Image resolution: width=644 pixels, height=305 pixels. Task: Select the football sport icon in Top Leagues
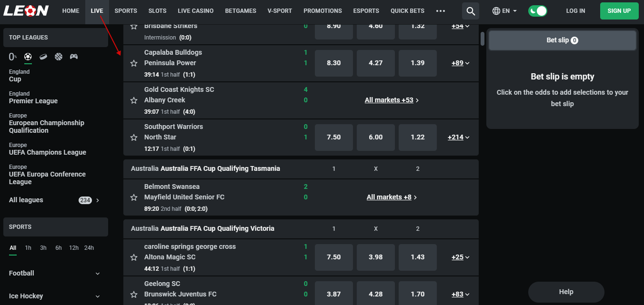[x=28, y=57]
